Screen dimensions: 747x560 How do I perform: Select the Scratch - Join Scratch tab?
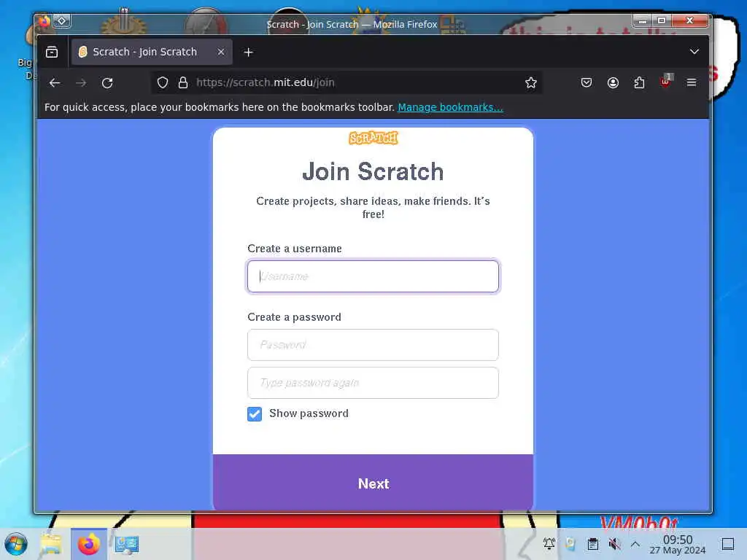[152, 52]
